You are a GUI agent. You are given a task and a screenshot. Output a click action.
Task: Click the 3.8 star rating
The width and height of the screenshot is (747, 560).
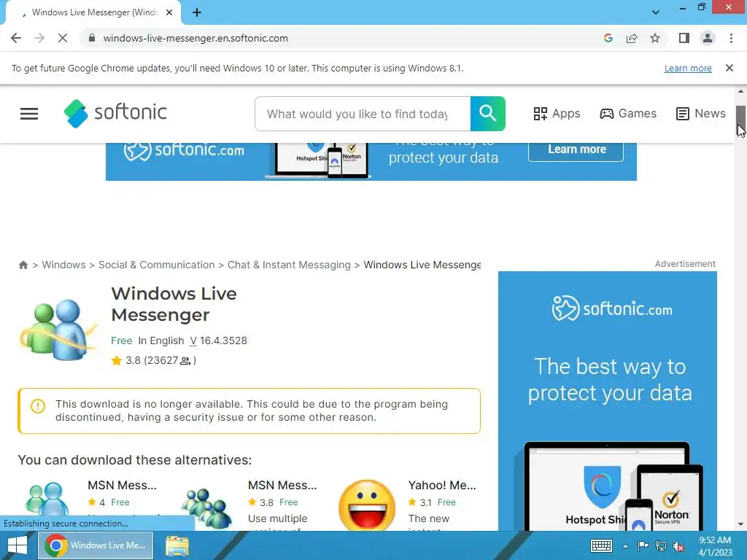(x=153, y=360)
